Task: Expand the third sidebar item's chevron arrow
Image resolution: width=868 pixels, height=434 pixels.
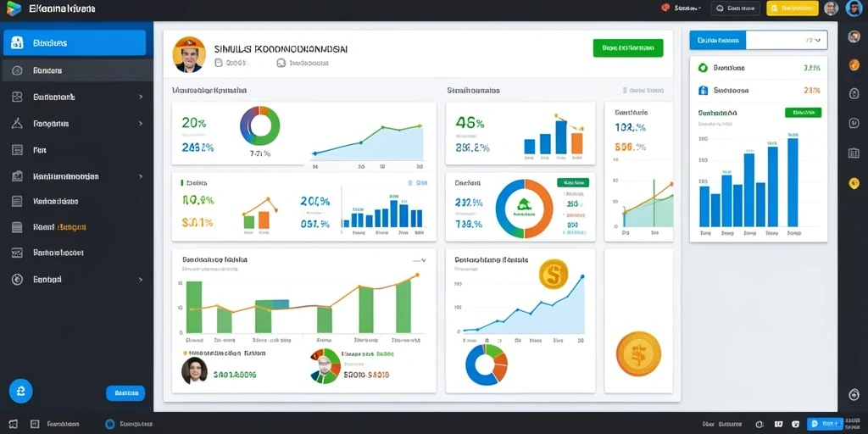Action: pyautogui.click(x=141, y=97)
